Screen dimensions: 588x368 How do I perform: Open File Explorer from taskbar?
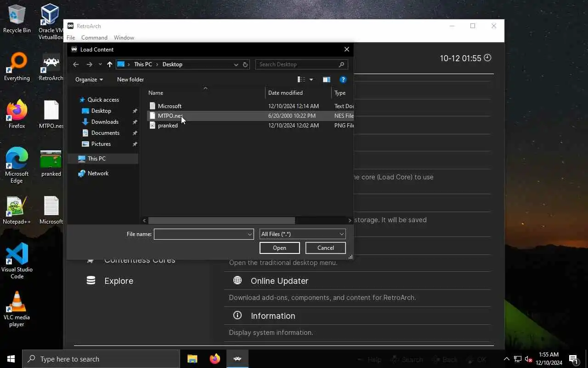[192, 359]
